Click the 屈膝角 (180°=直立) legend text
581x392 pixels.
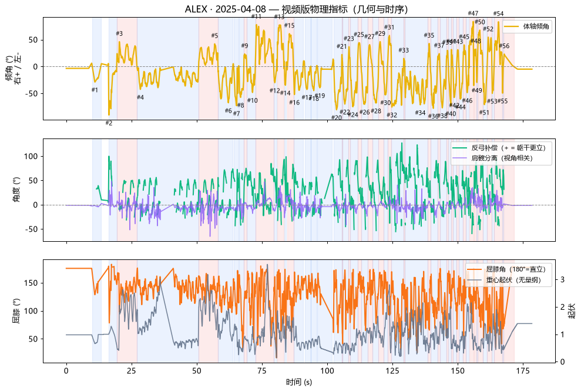coord(516,269)
